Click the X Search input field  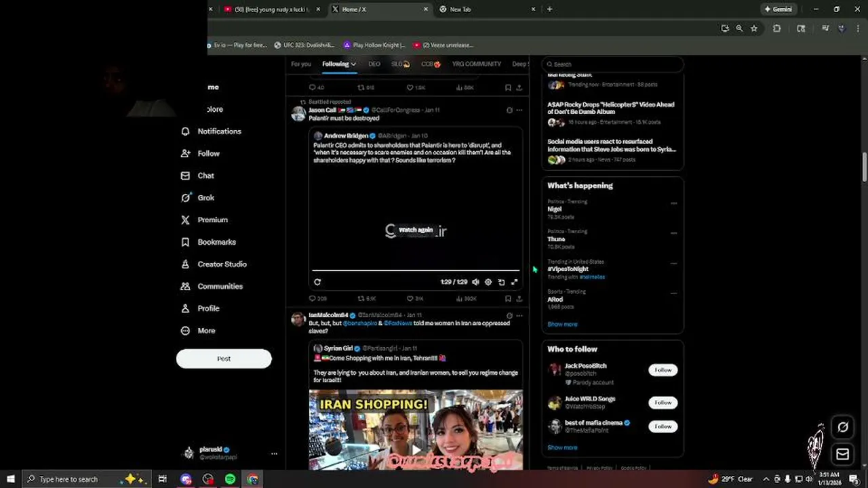point(613,64)
